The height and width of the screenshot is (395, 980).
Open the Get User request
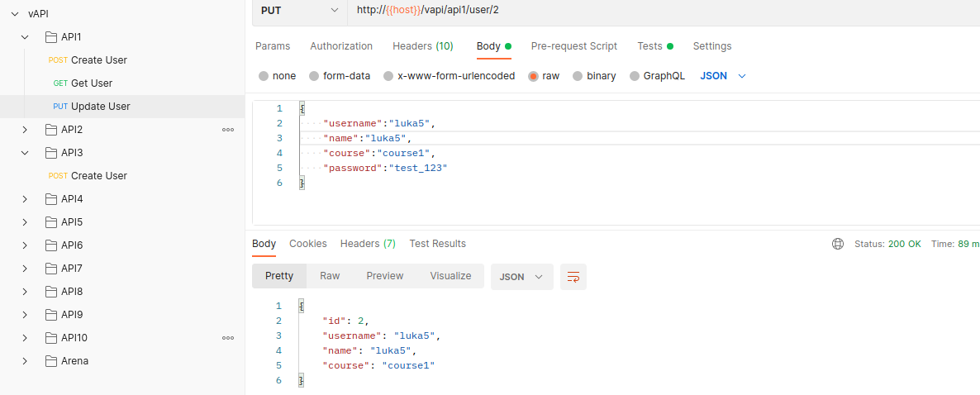(91, 83)
